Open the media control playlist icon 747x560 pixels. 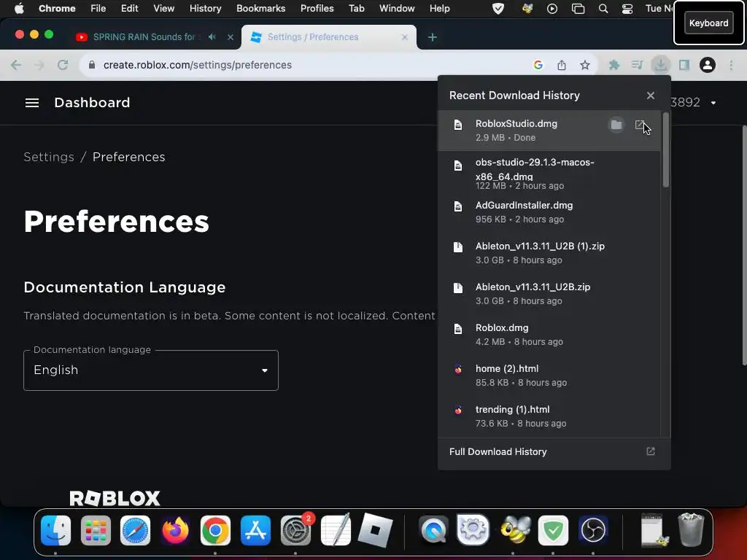pos(637,65)
